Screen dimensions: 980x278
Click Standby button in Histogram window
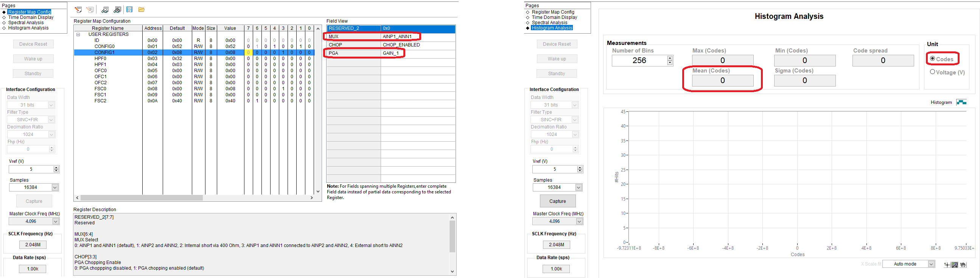click(x=557, y=74)
